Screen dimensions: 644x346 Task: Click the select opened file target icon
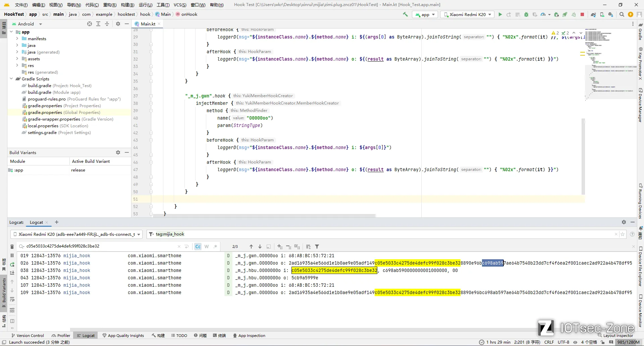point(90,24)
